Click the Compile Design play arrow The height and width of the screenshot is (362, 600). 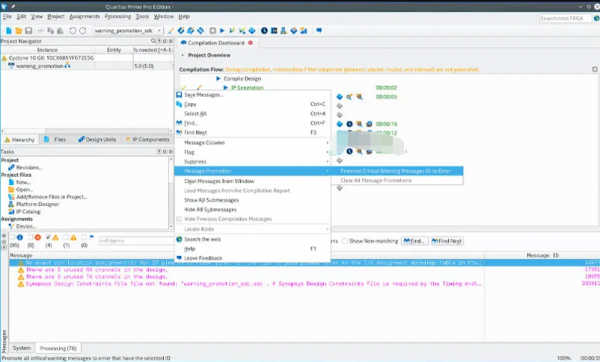(218, 78)
